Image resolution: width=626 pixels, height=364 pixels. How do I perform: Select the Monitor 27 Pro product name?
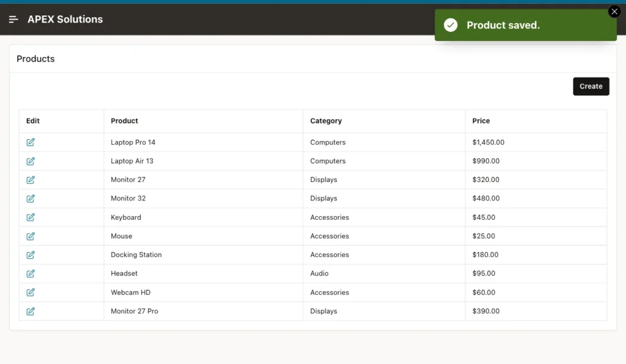coord(134,311)
